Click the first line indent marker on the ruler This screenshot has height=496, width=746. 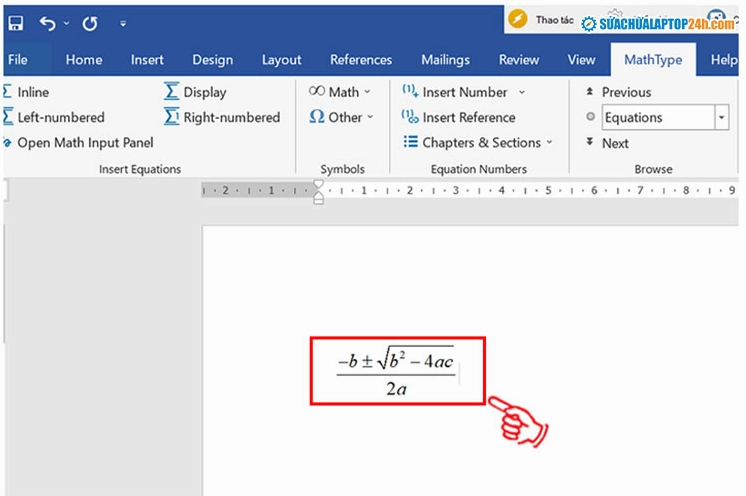pos(318,185)
